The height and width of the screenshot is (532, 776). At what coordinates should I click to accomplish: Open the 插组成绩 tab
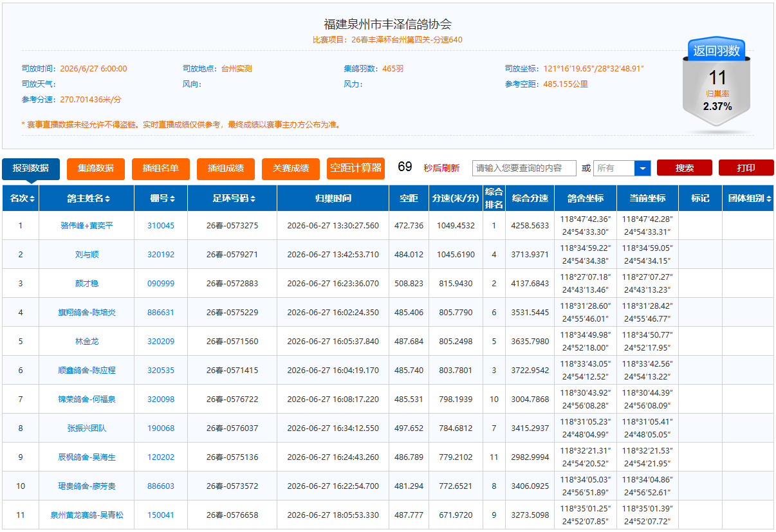(226, 169)
